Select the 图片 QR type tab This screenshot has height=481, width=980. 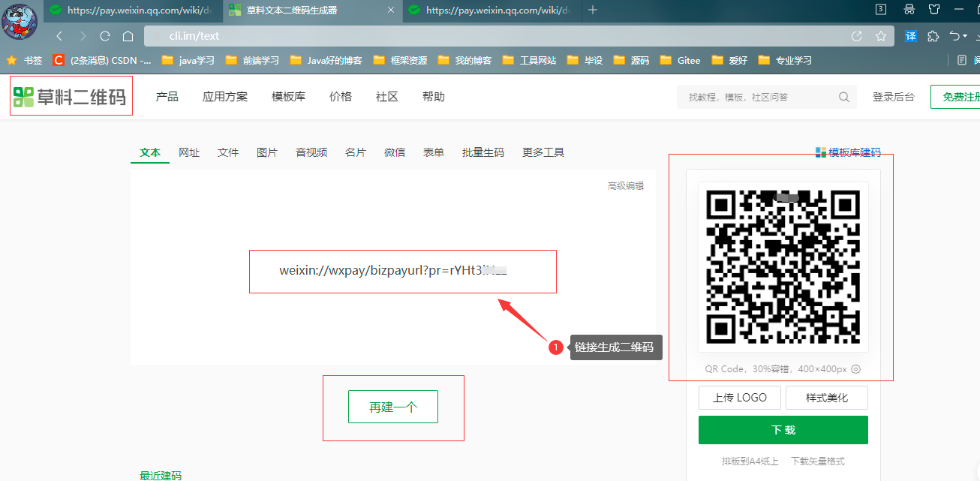coord(267,152)
